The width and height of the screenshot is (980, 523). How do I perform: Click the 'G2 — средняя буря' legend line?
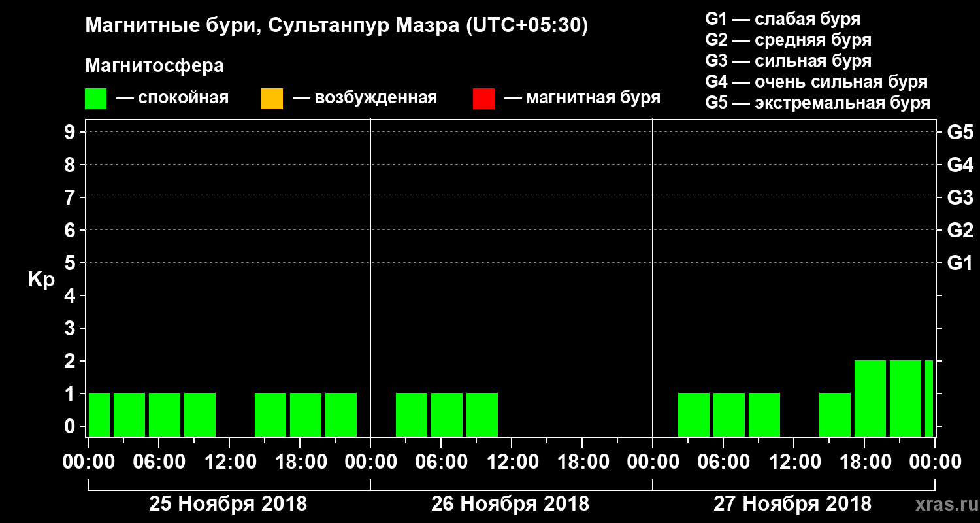[789, 40]
